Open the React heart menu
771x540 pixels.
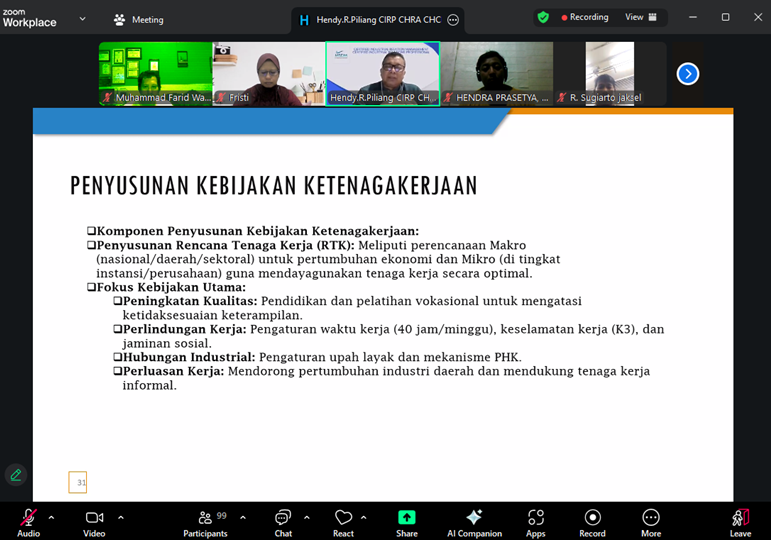pyautogui.click(x=343, y=523)
